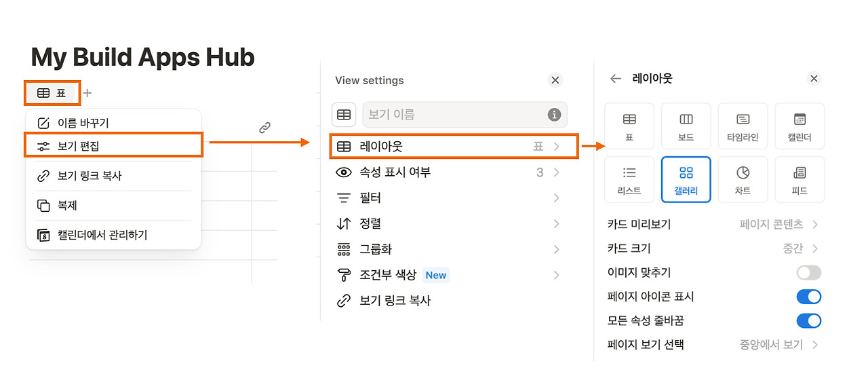Open the 표 view tab
Screen dimensions: 868x389
(52, 93)
